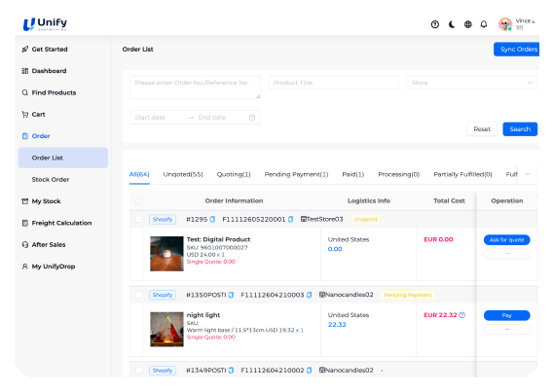Screen dimensions: 554x392
Task: Open Order List in sidebar
Action: coord(63,158)
